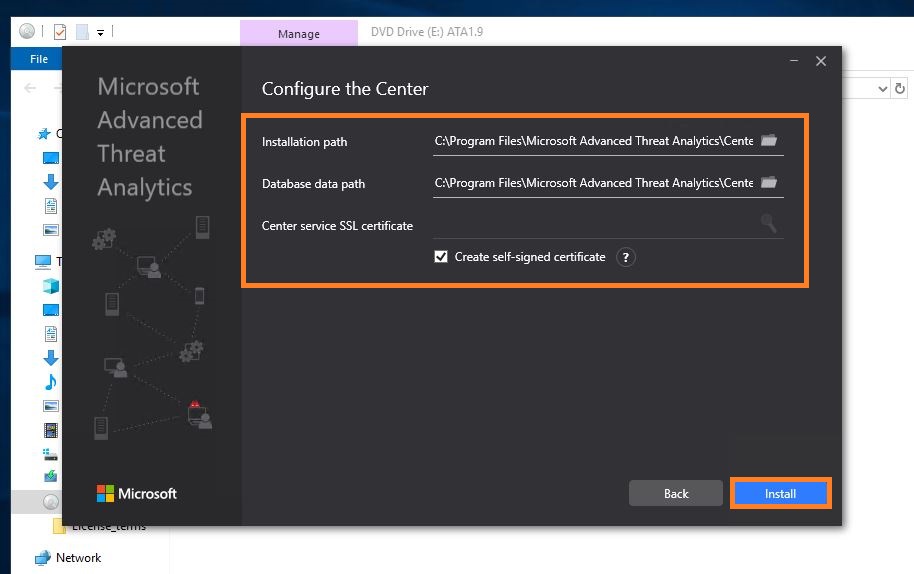Open Desktop under Quick access
The image size is (914, 574).
pyautogui.click(x=51, y=158)
